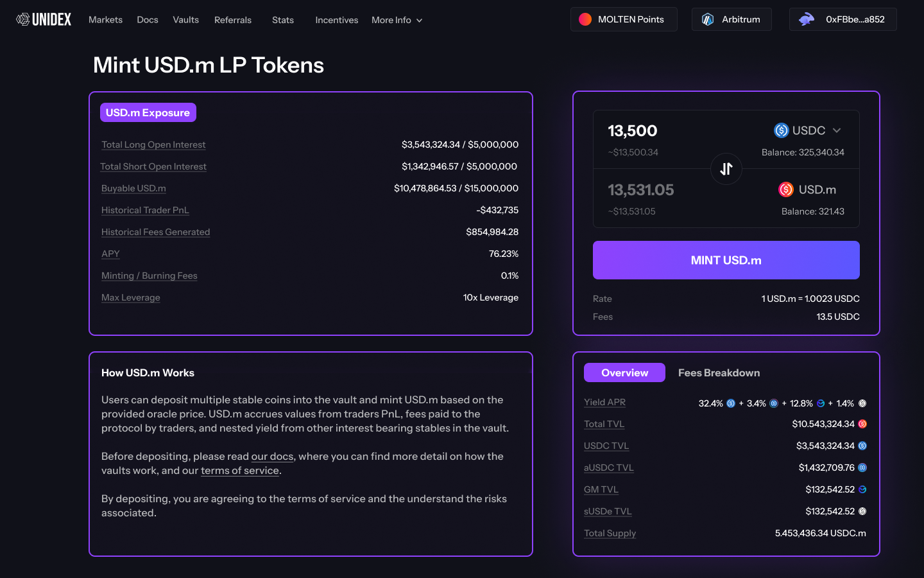Click the 10x Leverage value
Image resolution: width=924 pixels, height=578 pixels.
pos(491,297)
